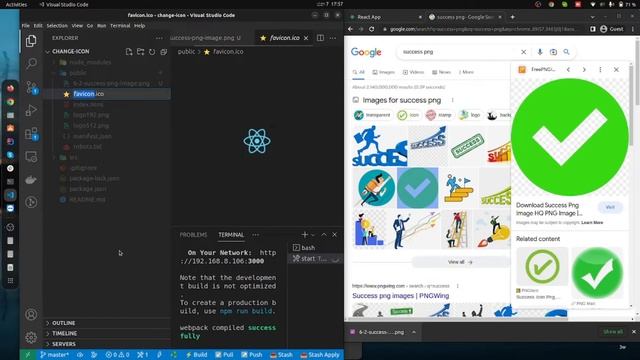The image size is (640, 360).
Task: Open the Accounts icon in VS Code
Action: coord(31,314)
